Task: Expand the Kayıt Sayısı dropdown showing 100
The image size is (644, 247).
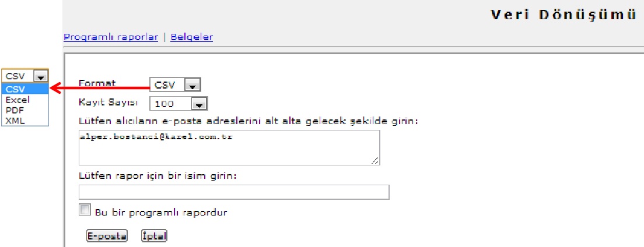Action: point(199,105)
